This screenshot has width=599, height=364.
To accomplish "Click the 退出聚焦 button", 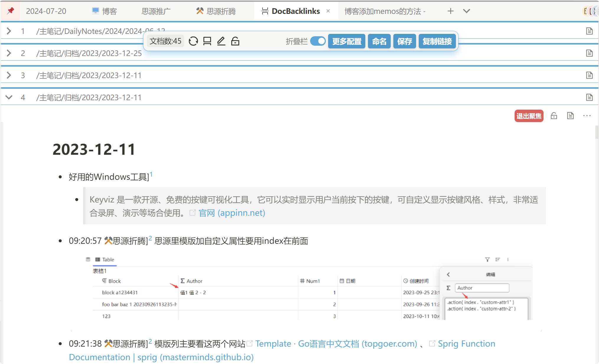I will coord(529,116).
